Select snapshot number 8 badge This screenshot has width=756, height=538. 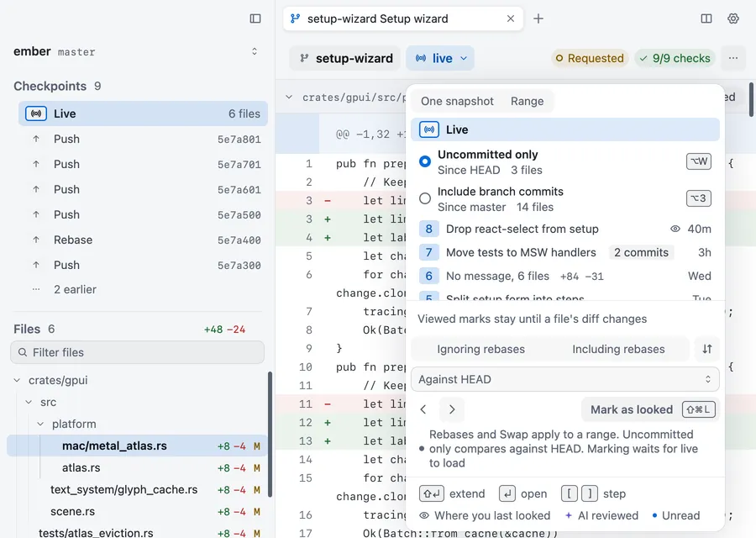click(428, 229)
